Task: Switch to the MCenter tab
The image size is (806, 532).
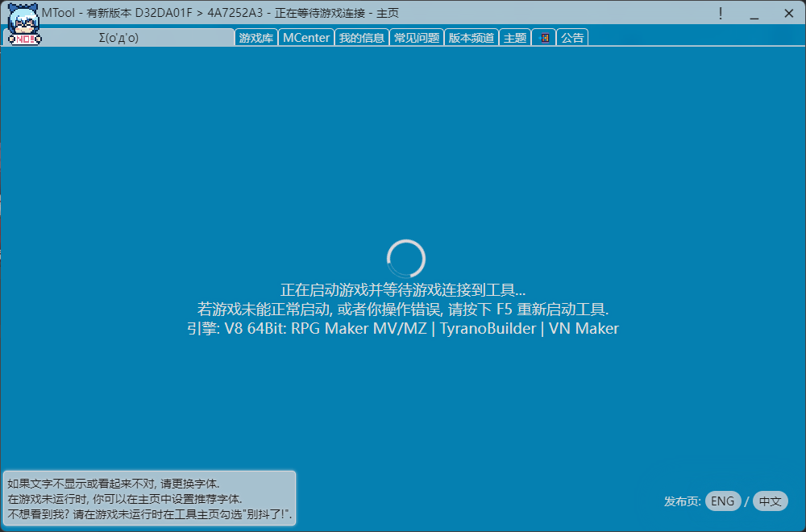Action: tap(305, 38)
